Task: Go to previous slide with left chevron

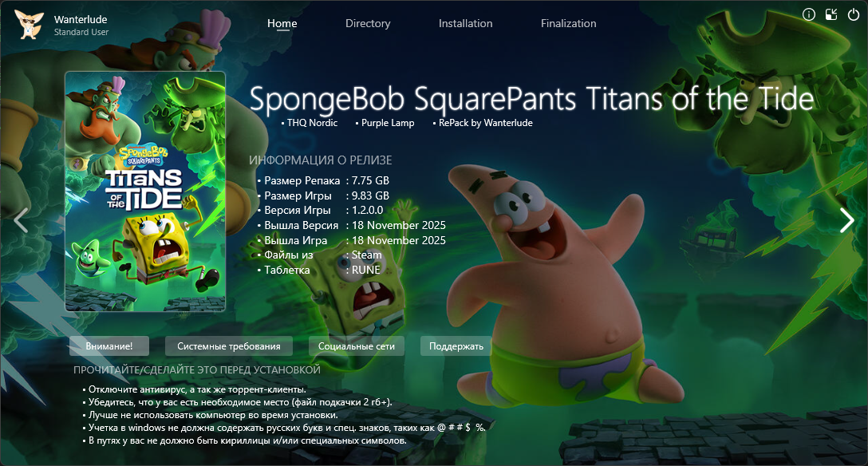Action: [21, 220]
